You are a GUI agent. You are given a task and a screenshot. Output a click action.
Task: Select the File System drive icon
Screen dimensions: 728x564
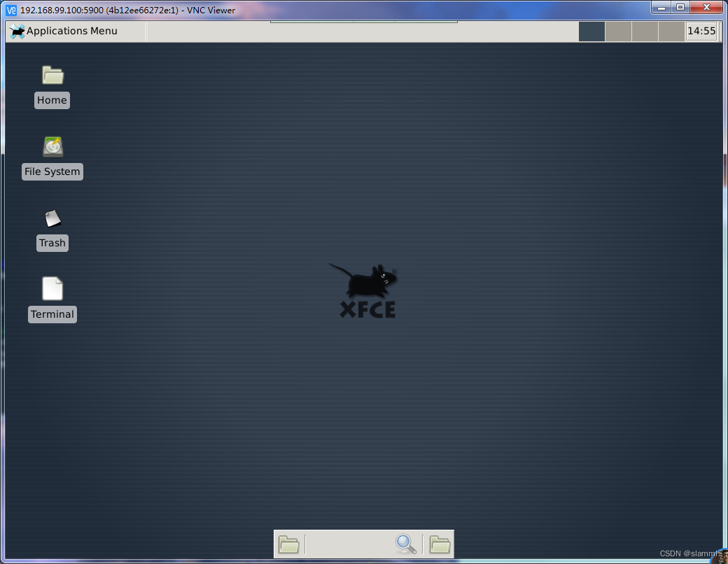pos(53,147)
